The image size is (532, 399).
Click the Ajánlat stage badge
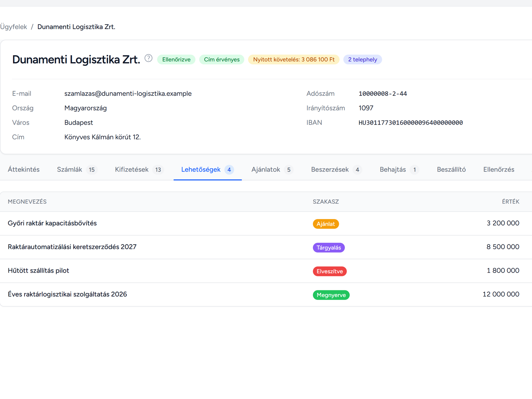click(x=326, y=224)
